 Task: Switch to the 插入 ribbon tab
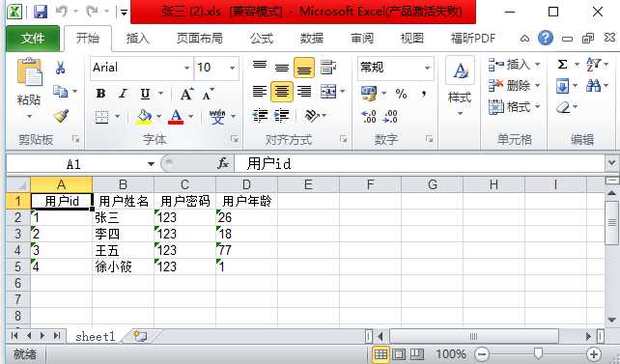(x=137, y=39)
